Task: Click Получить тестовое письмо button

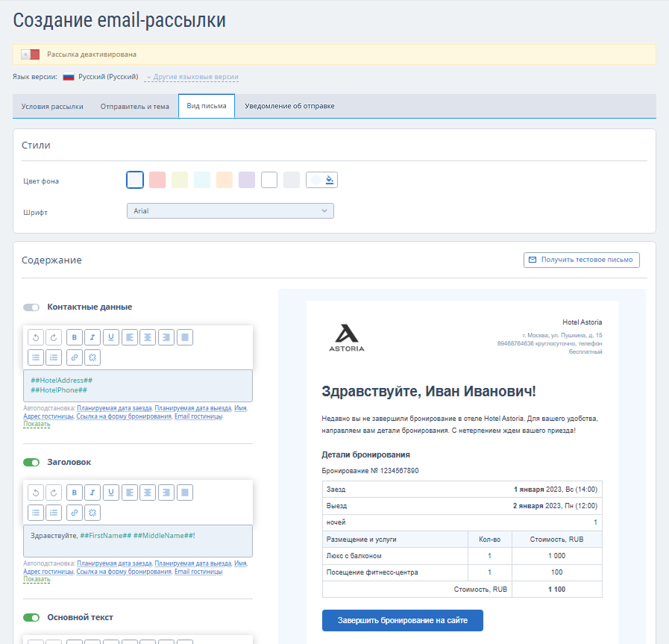Action: click(x=582, y=260)
